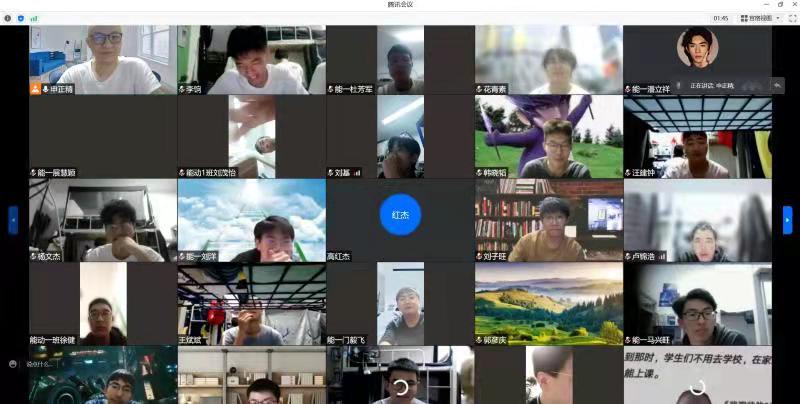Image resolution: width=800 pixels, height=404 pixels.
Task: Select the blue 红杰 avatar tile
Action: pos(400,215)
